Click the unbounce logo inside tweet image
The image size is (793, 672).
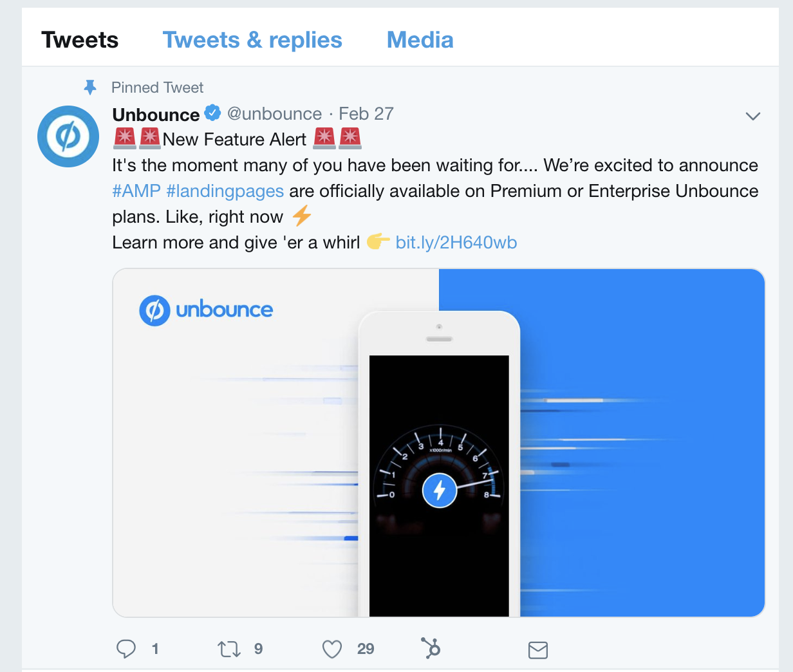(x=206, y=310)
